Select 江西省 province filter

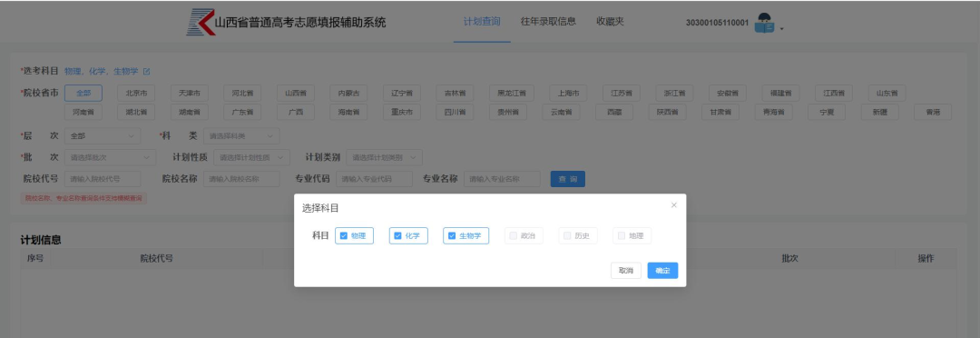[835, 94]
